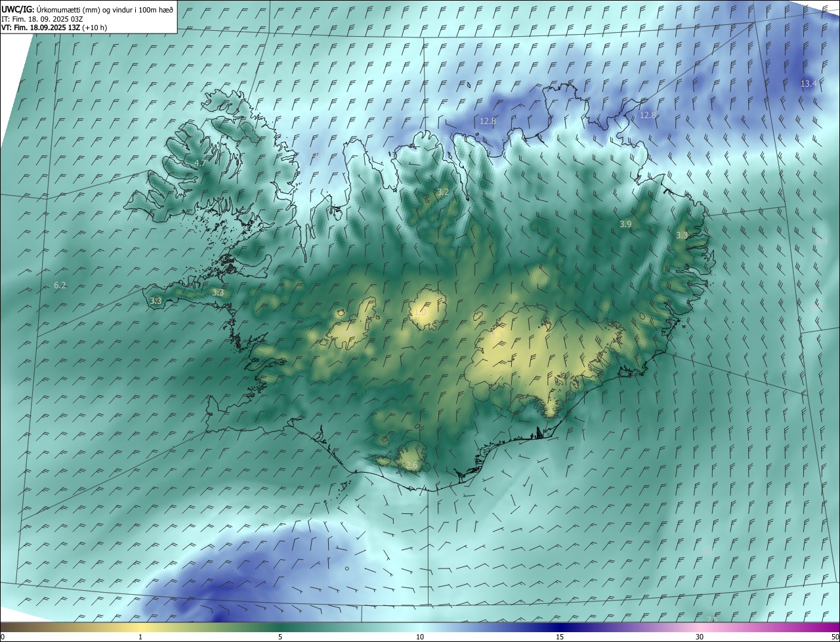Click the 1.3 value on the large glacier

click(498, 335)
